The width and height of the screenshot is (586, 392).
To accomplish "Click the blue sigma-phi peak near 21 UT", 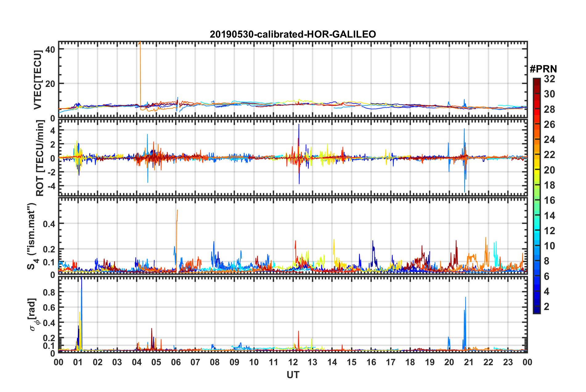I will coord(465,324).
